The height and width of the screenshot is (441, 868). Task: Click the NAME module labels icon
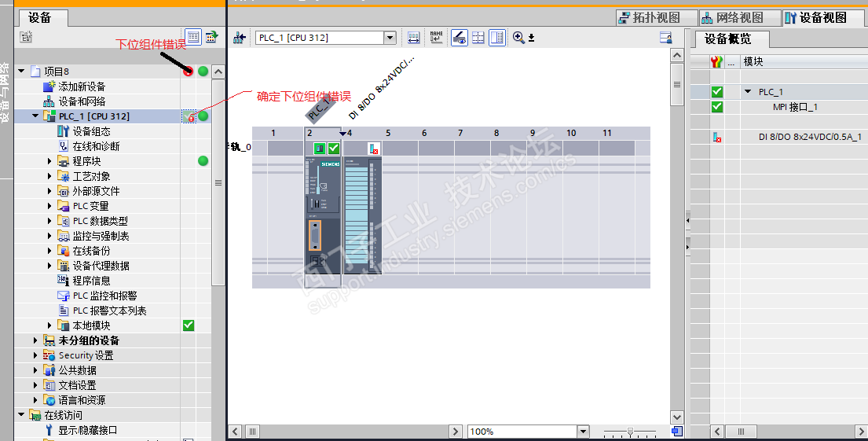coord(436,38)
